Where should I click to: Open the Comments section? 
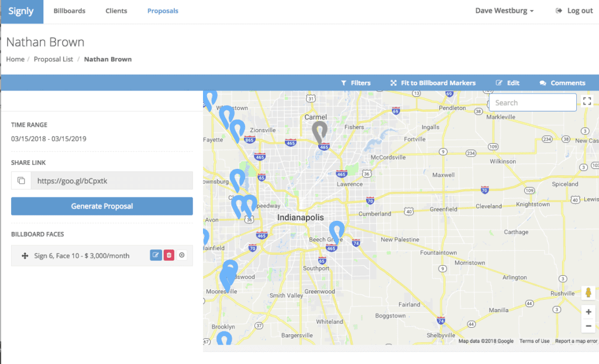[x=562, y=83]
